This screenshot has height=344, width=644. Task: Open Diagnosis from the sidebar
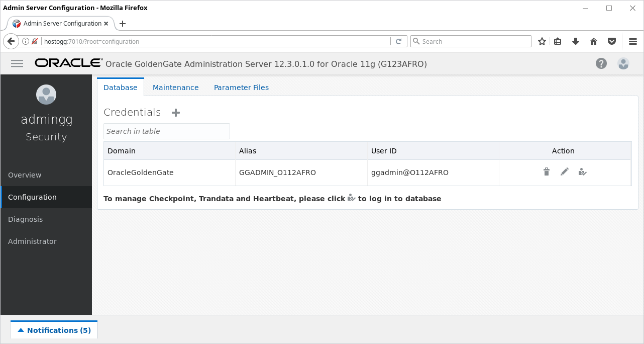(x=46, y=219)
